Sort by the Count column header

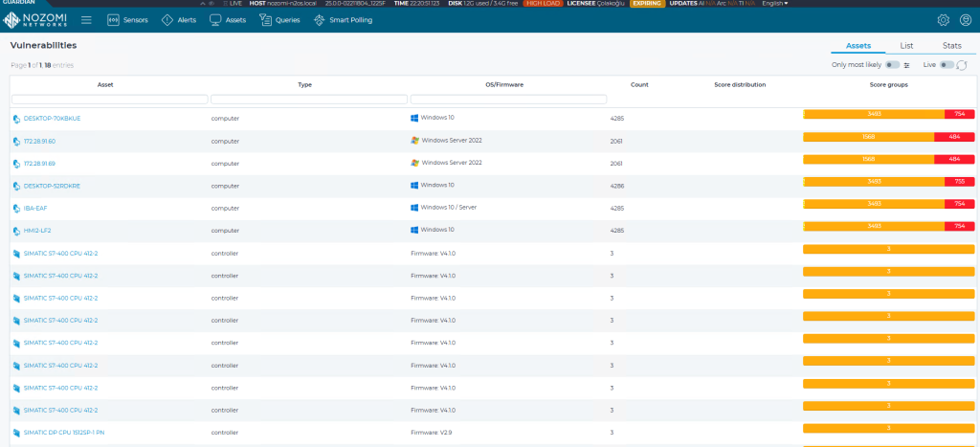point(639,85)
